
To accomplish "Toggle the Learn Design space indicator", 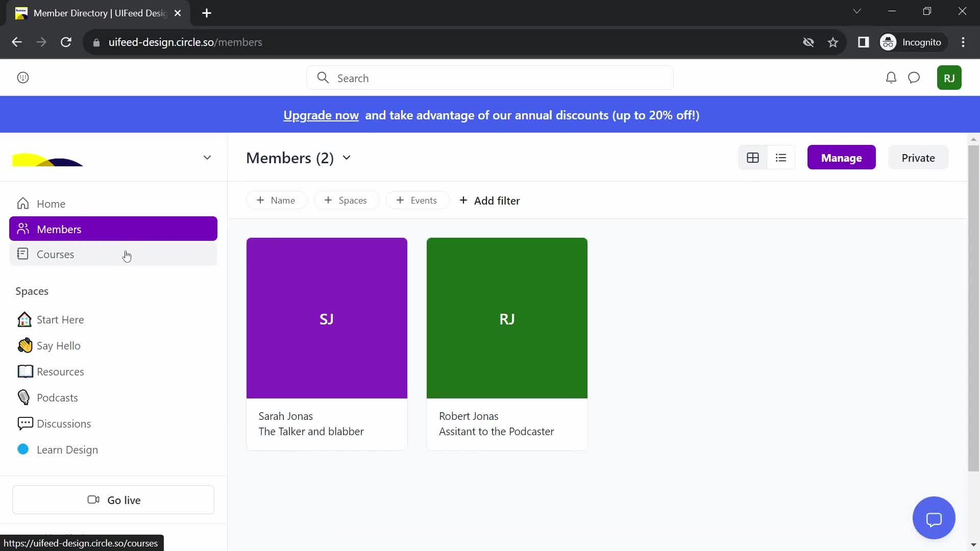I will (x=22, y=449).
